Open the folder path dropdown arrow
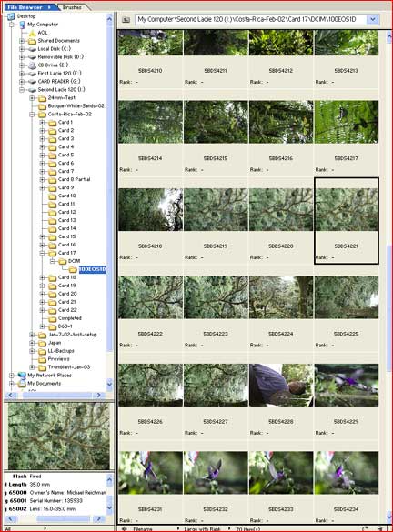 [372, 20]
